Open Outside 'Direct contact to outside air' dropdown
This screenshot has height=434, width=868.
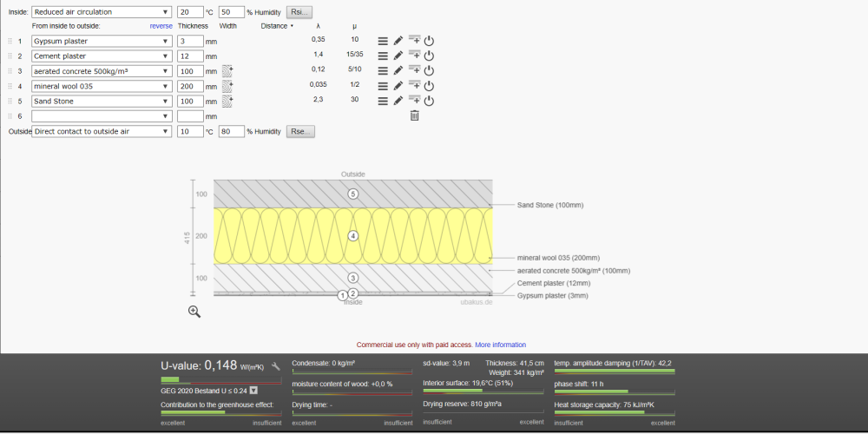102,131
